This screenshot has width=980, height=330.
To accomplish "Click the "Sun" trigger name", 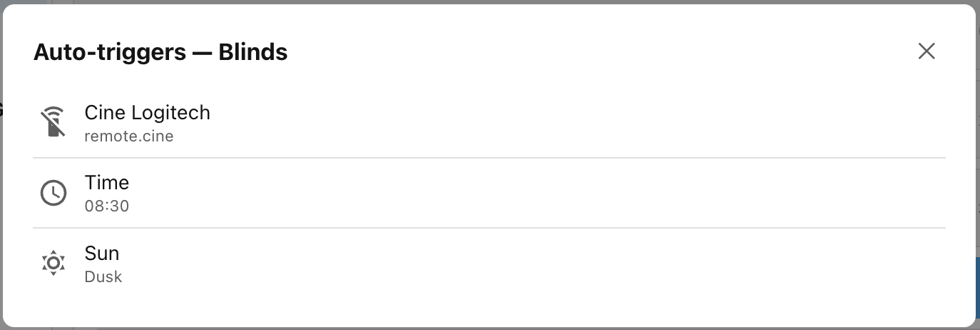I will pos(102,254).
